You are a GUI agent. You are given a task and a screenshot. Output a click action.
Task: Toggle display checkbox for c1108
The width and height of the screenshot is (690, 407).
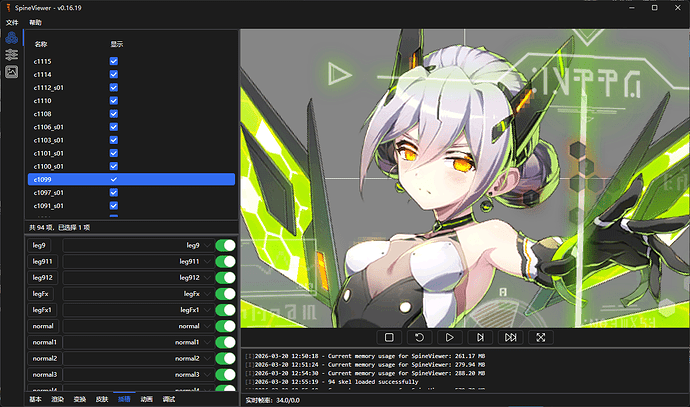click(114, 114)
